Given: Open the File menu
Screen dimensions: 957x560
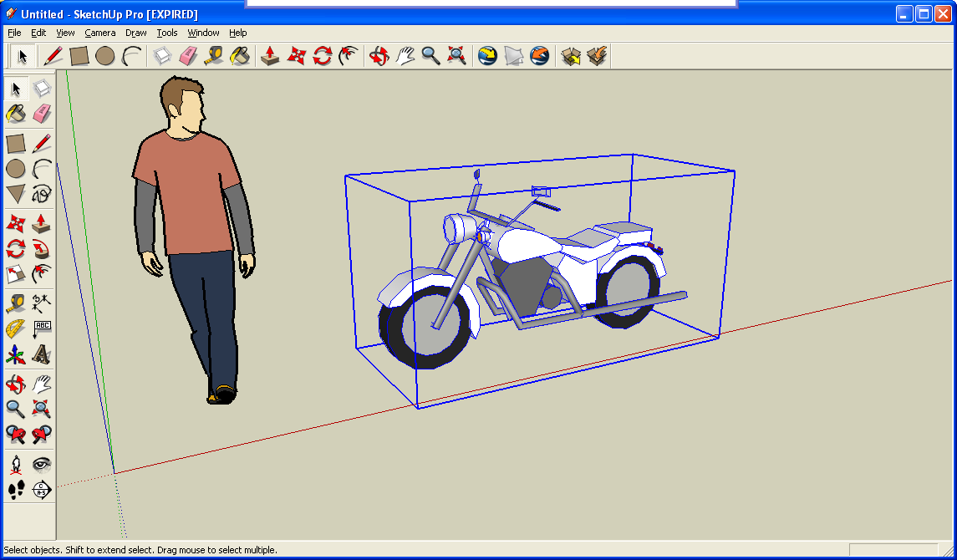Looking at the screenshot, I should [14, 33].
